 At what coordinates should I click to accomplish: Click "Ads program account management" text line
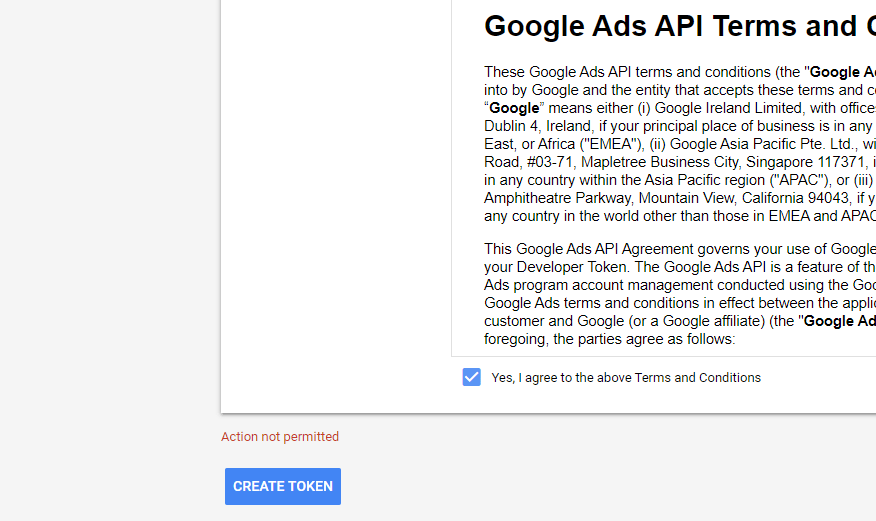tap(600, 285)
